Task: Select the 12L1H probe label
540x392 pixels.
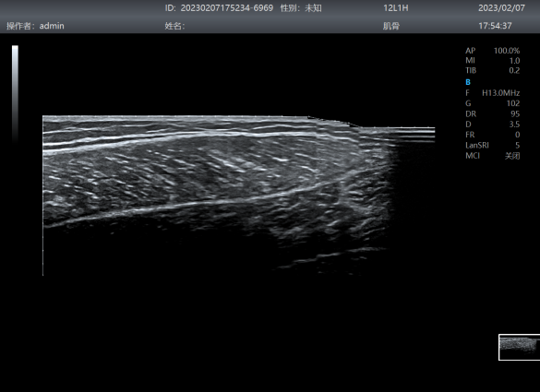Action: coord(396,8)
